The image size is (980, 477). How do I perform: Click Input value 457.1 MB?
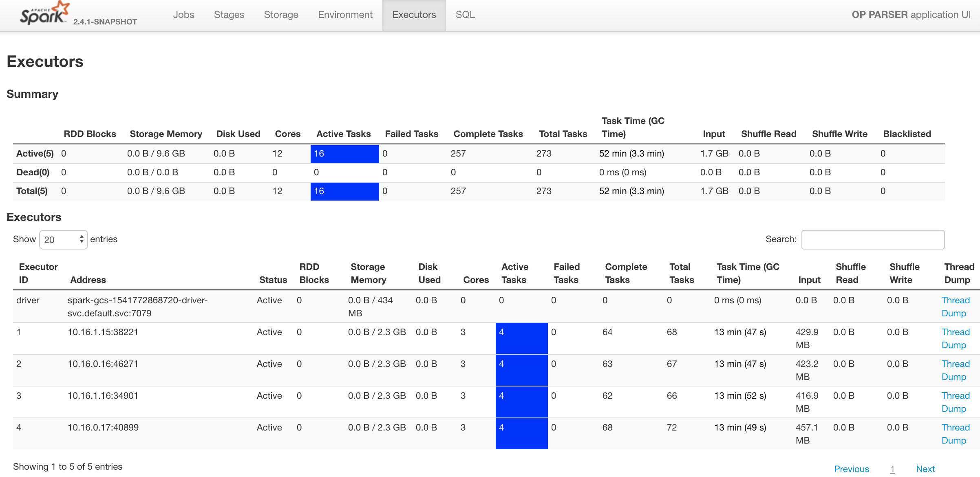[x=807, y=434]
